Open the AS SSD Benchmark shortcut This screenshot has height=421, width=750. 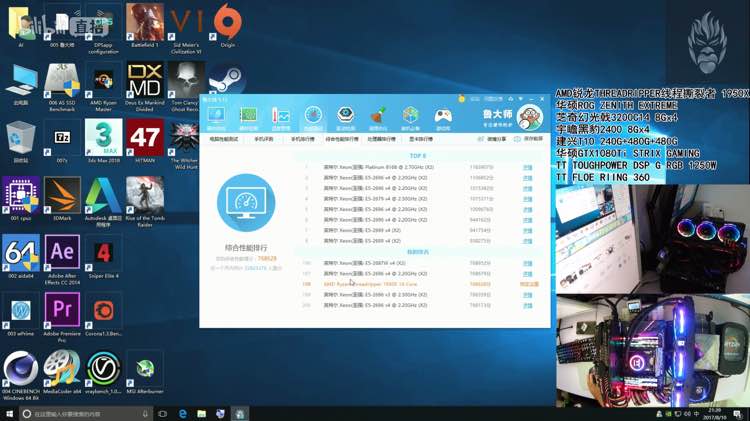62,87
